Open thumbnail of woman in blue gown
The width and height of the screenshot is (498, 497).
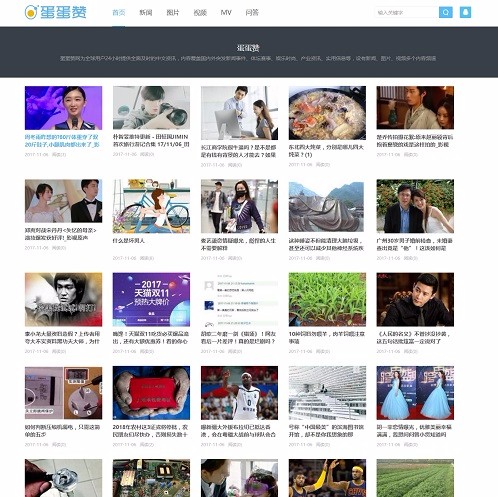point(415,393)
